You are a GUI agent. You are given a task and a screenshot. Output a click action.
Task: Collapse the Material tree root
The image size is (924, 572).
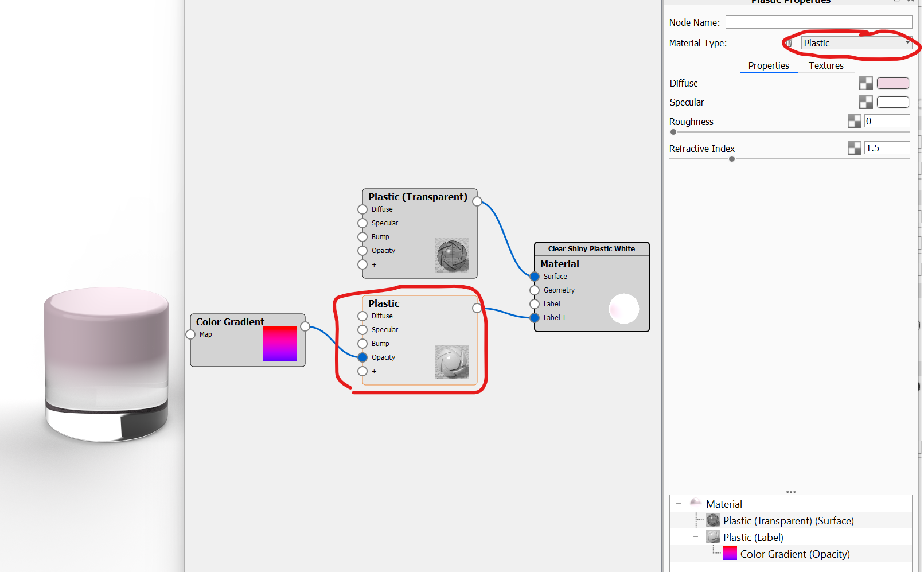(x=679, y=504)
